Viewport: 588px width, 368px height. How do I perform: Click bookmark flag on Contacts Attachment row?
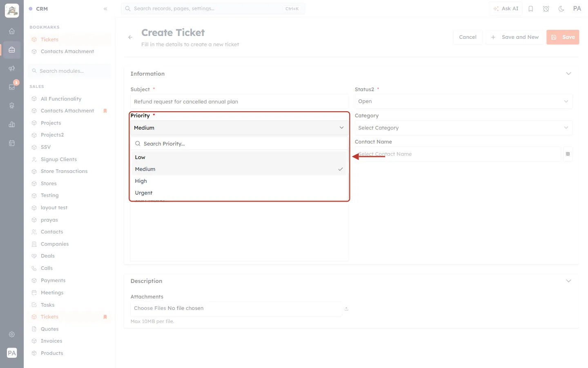point(105,111)
